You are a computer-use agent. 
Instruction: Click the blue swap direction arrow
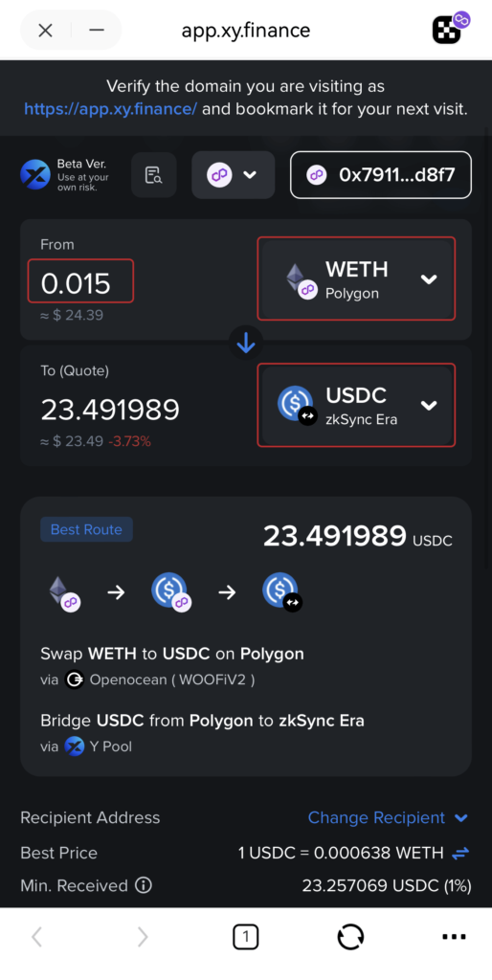[246, 342]
